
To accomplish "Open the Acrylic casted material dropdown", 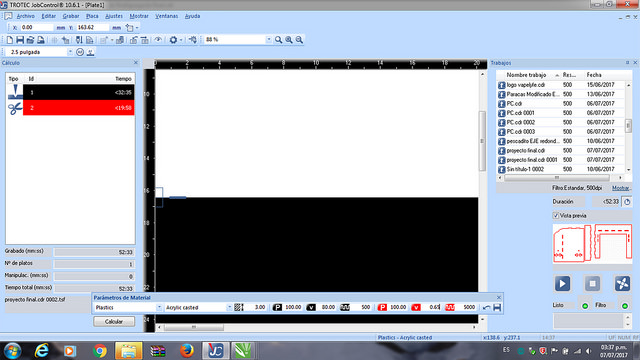I will (229, 307).
